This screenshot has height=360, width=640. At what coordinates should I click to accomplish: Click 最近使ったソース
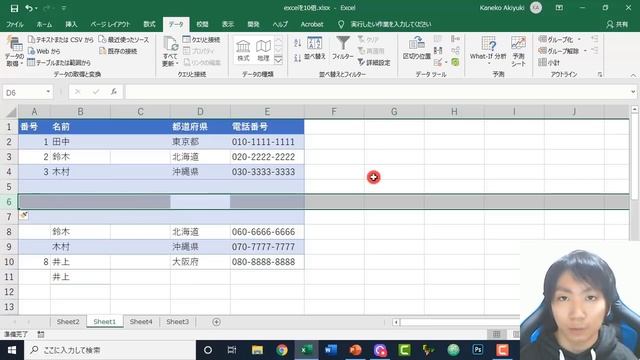124,40
